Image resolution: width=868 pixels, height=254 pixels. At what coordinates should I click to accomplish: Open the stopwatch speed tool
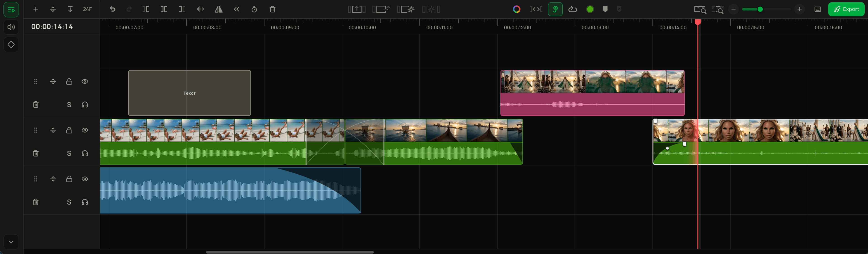[254, 10]
